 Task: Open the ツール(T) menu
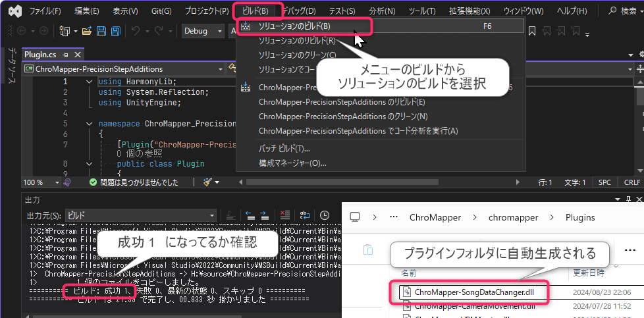[422, 11]
